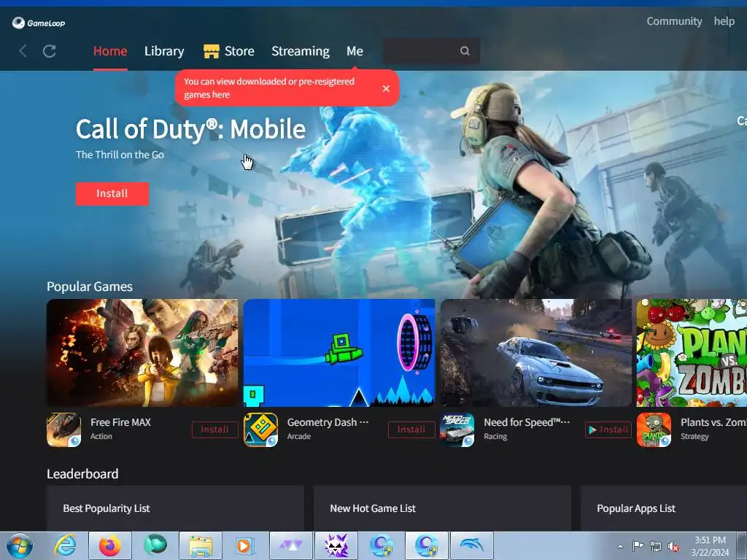Click 'The Thrill on the Go' tagline
Viewport: 747px width, 560px height.
[x=120, y=155]
